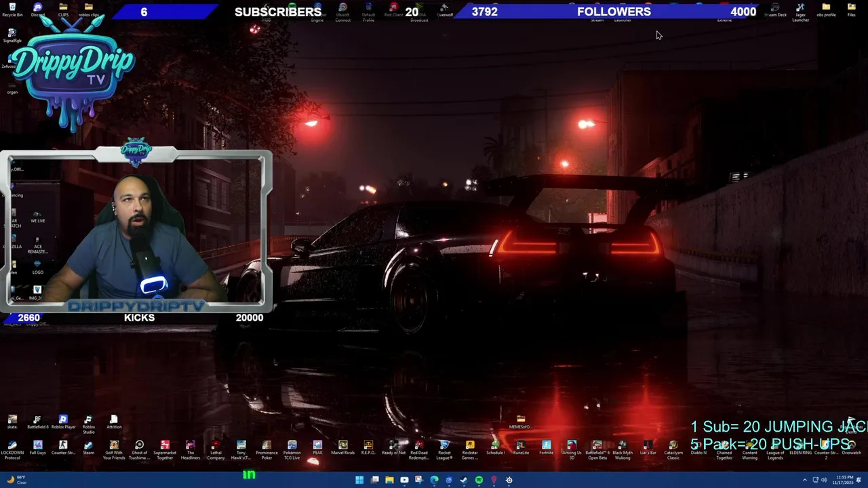Launch Golf With Your Friends

pos(114,450)
